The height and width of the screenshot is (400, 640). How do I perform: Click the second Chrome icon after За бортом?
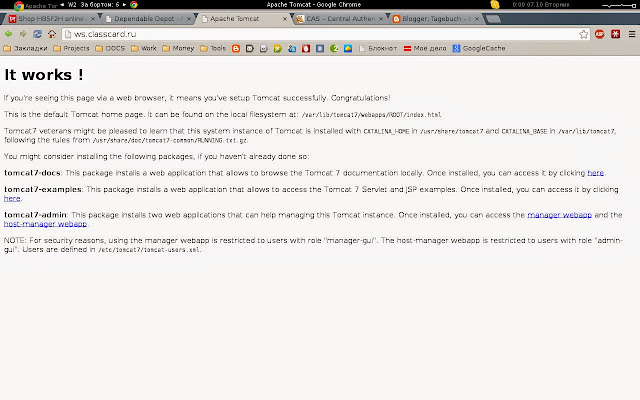(x=133, y=5)
